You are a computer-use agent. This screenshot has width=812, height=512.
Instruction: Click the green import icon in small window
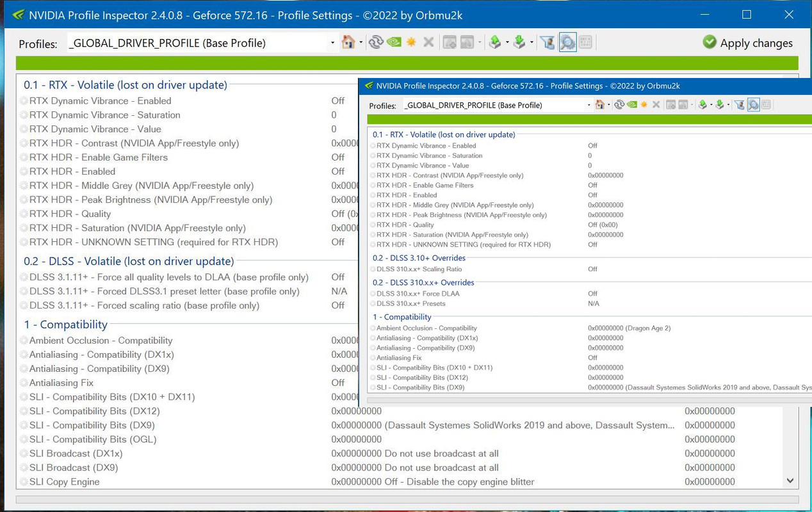tap(720, 104)
